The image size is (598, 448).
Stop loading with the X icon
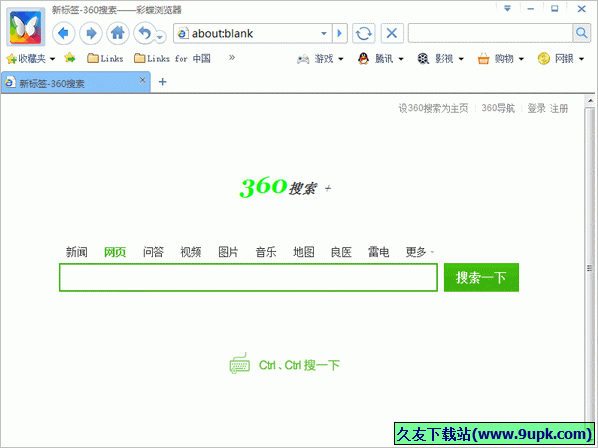tap(392, 34)
